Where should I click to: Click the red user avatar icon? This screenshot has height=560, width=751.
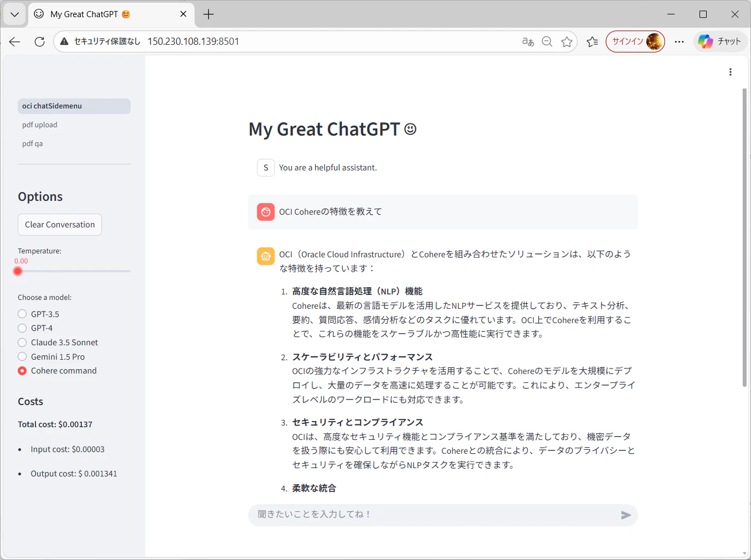point(266,211)
